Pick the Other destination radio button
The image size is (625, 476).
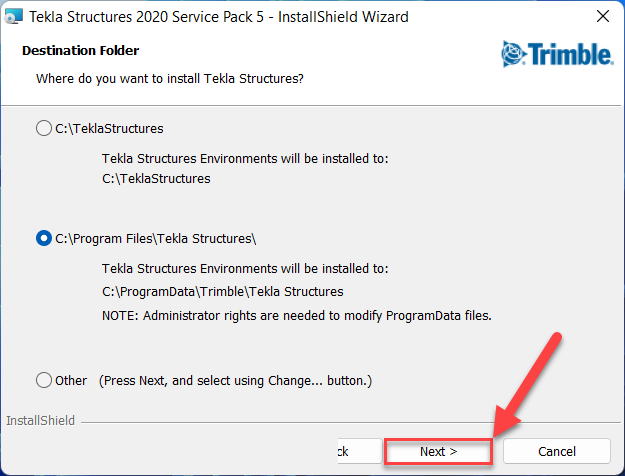coord(43,380)
